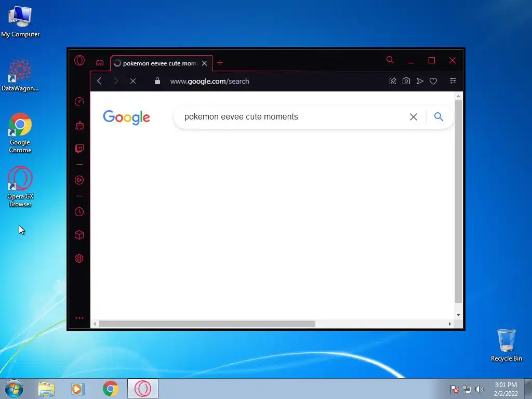Select Recycle Bin desktop icon
The width and height of the screenshot is (532, 399).
tap(506, 345)
